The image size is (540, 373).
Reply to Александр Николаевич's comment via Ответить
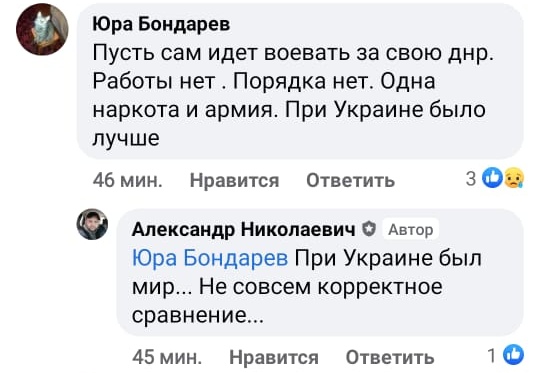point(390,357)
